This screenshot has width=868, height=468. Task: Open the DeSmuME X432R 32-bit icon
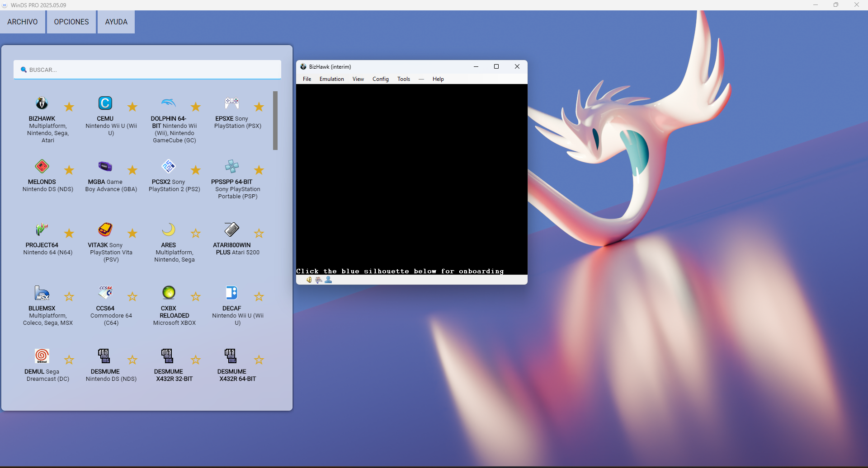click(x=168, y=356)
